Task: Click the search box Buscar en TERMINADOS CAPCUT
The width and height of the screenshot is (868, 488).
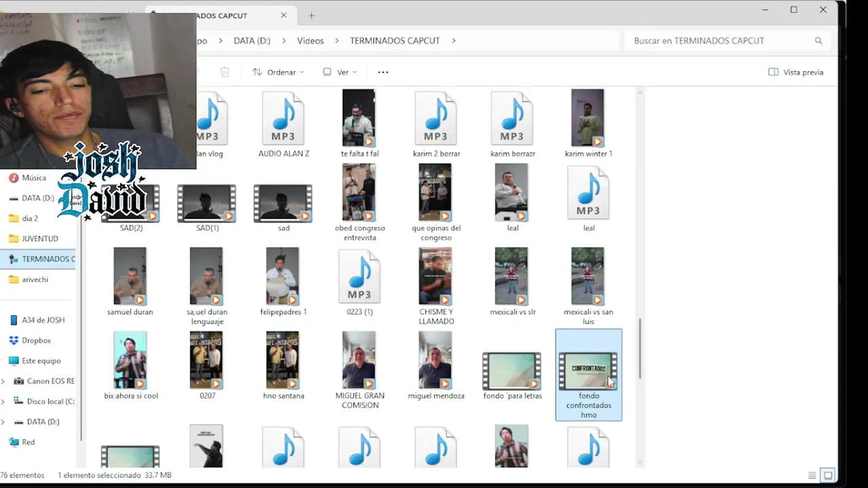Action: [x=728, y=41]
